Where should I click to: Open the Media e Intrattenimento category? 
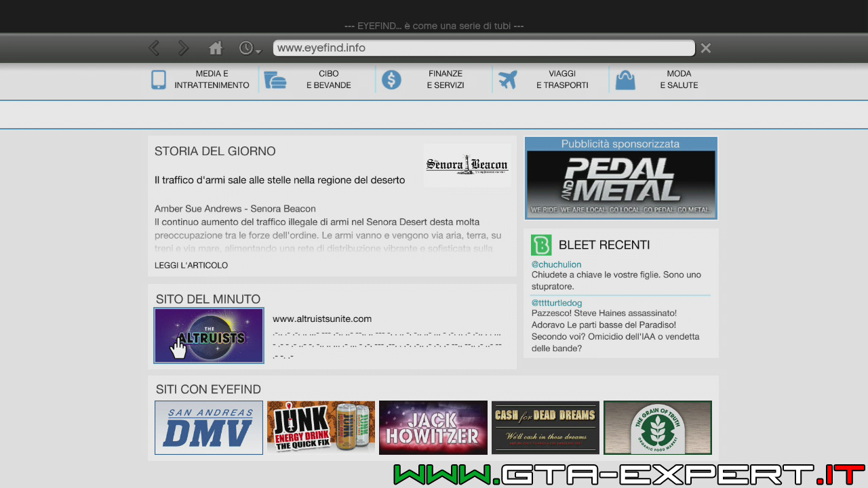(212, 79)
